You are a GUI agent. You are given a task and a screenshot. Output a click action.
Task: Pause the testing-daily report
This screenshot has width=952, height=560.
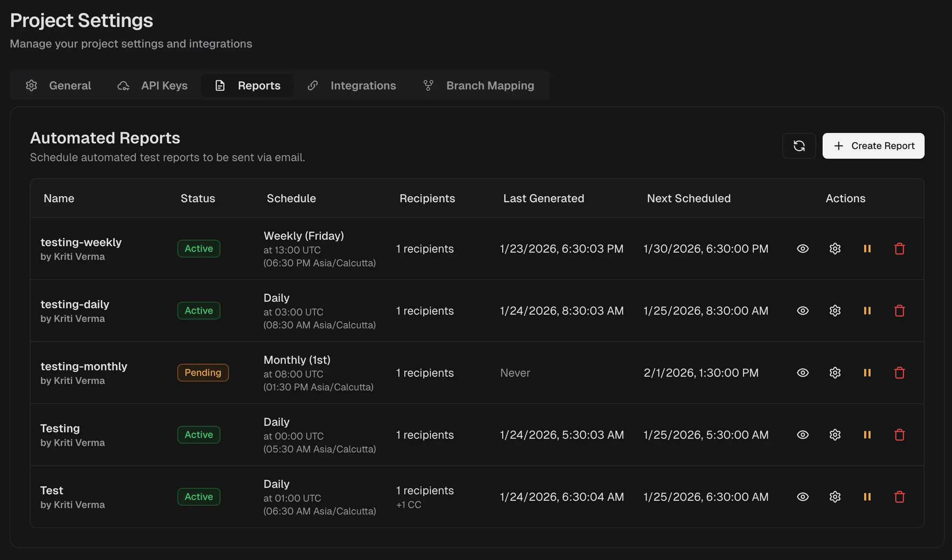click(x=867, y=311)
